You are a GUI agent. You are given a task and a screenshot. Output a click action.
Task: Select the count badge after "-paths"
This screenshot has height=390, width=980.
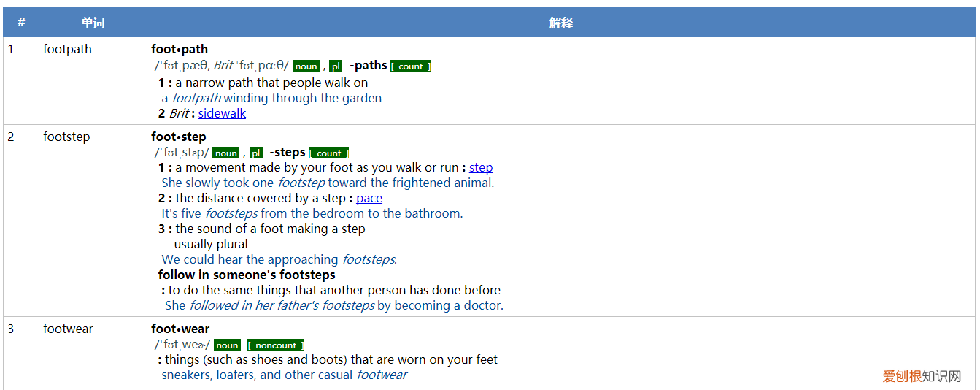click(x=410, y=66)
